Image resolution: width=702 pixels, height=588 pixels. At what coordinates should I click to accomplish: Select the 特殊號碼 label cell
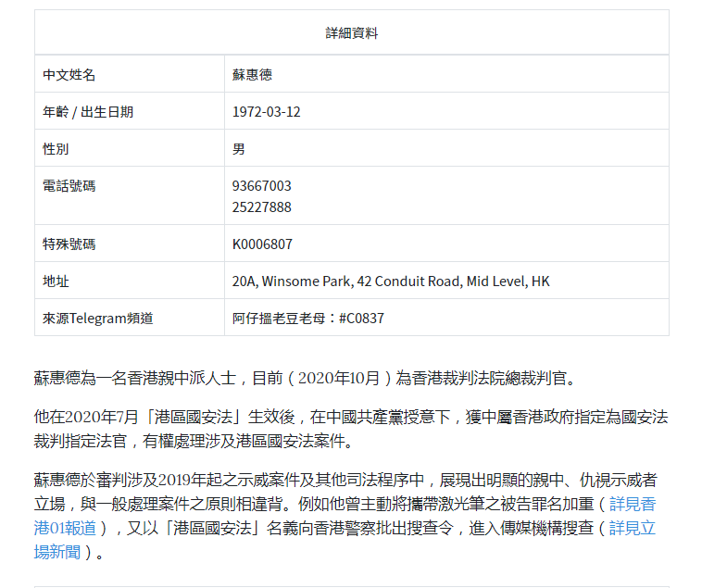130,244
